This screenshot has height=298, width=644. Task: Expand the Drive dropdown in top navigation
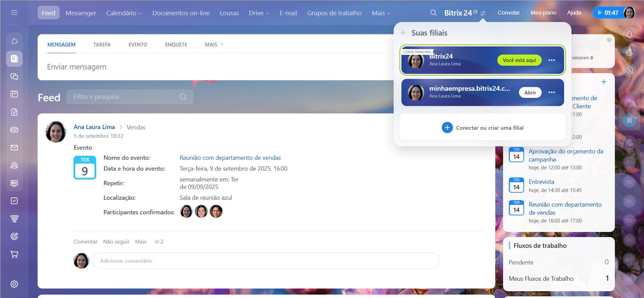(x=259, y=13)
